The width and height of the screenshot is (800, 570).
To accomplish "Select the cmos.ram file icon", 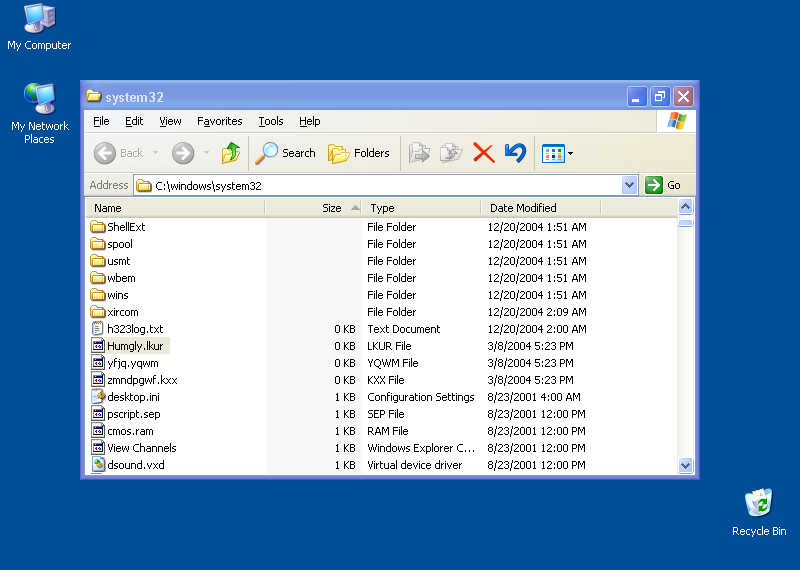I will pos(97,431).
